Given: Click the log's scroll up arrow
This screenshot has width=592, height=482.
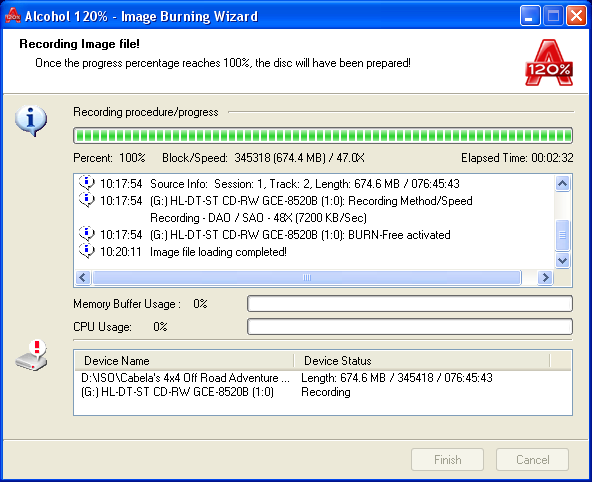Looking at the screenshot, I should [x=563, y=184].
